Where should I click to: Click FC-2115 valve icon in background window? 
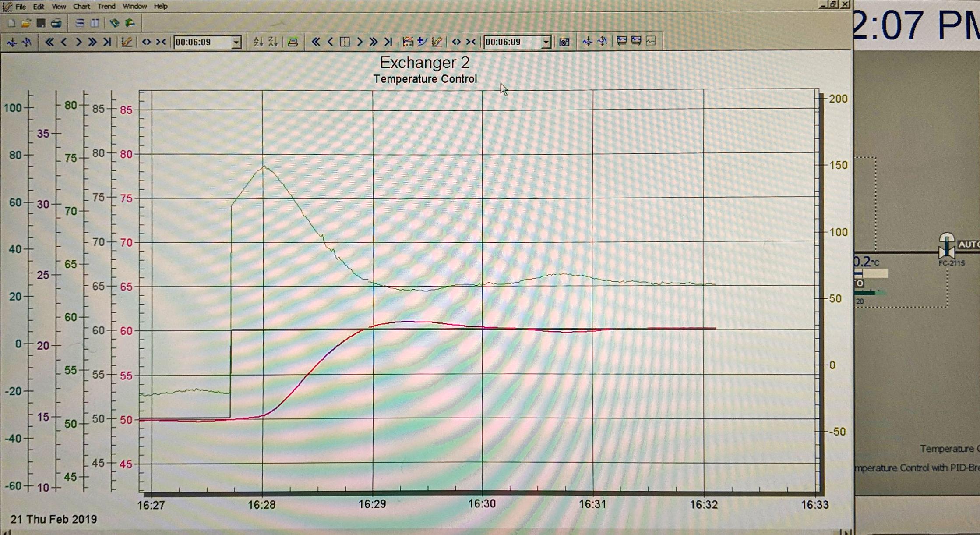[947, 245]
